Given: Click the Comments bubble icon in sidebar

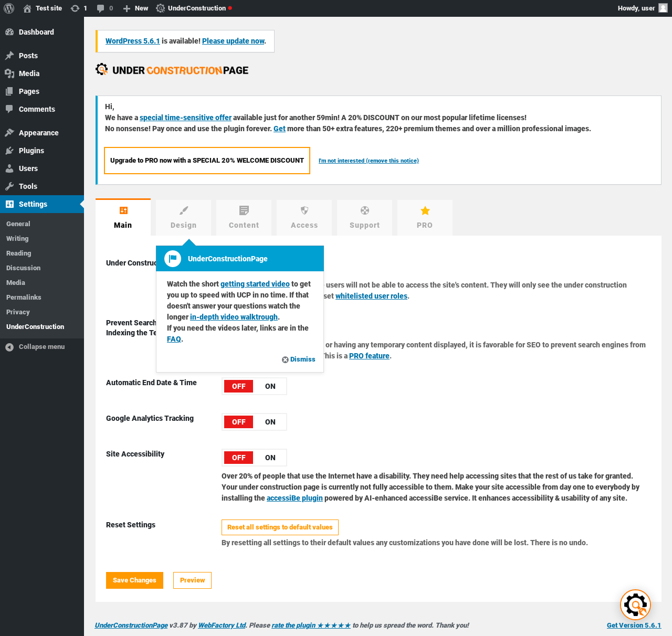Looking at the screenshot, I should (x=9, y=109).
